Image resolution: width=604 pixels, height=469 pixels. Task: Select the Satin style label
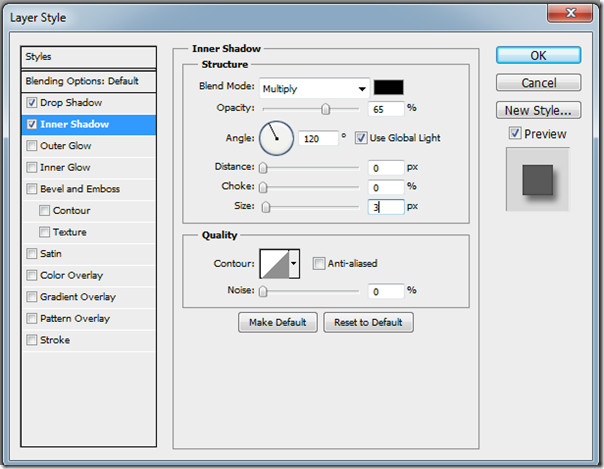pos(51,254)
